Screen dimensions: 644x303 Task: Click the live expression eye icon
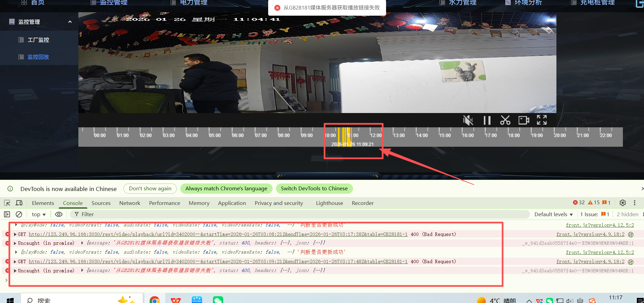point(59,214)
